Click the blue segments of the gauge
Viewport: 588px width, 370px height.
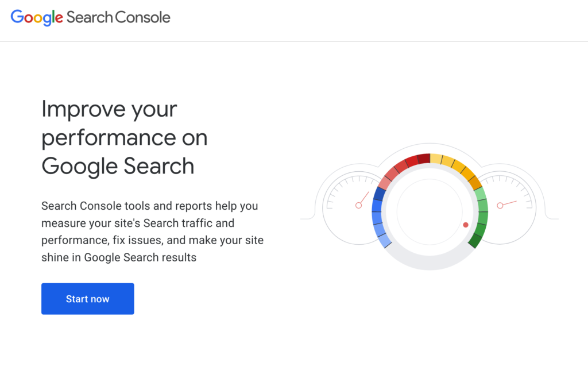[380, 218]
